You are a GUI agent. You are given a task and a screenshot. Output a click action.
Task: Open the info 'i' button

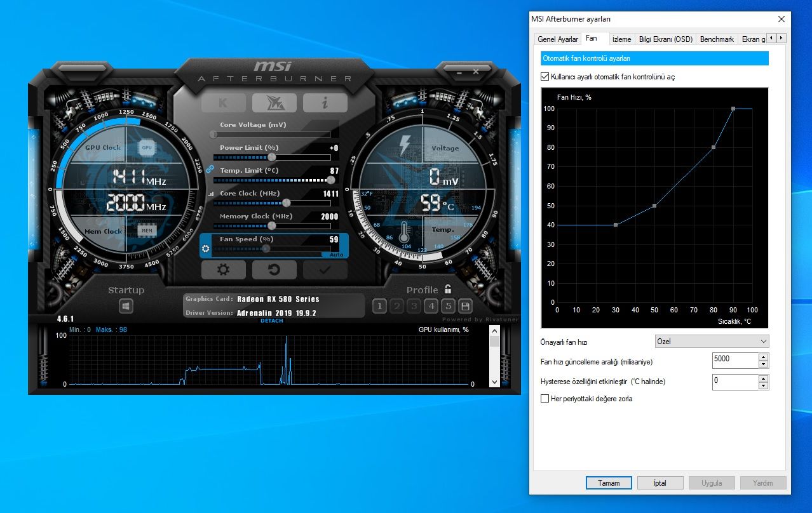click(x=325, y=103)
